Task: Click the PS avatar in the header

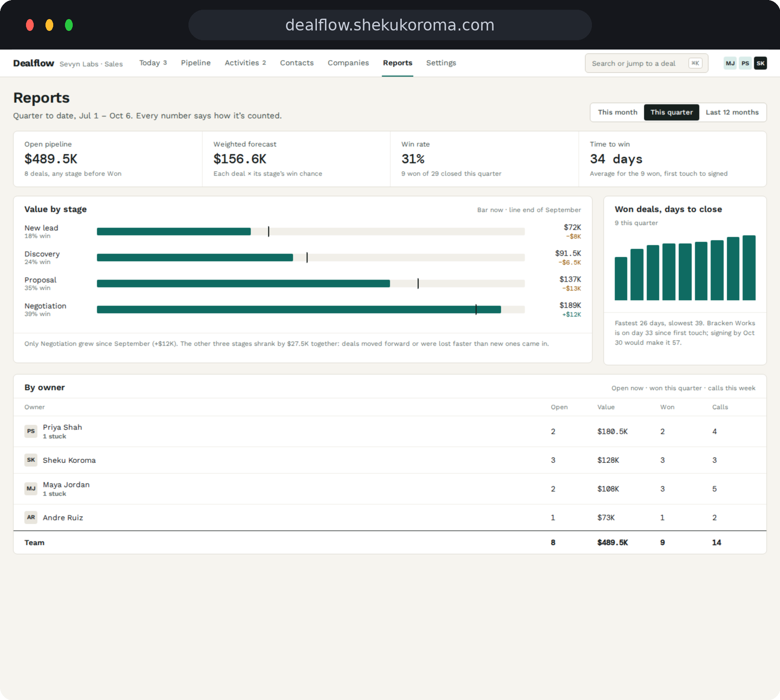Action: tap(745, 63)
